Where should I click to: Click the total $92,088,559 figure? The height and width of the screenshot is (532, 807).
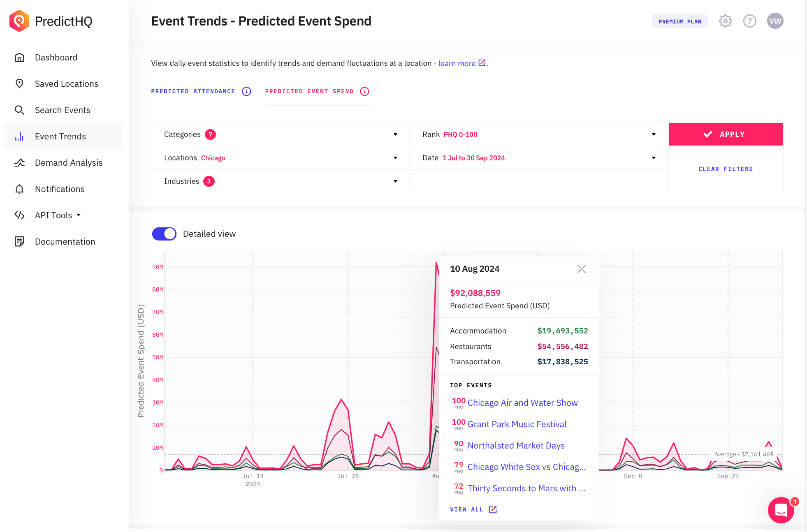pos(475,293)
